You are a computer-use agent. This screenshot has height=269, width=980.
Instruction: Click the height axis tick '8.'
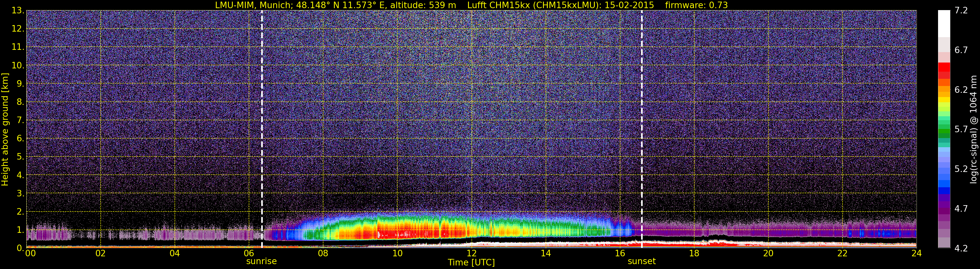coord(20,102)
